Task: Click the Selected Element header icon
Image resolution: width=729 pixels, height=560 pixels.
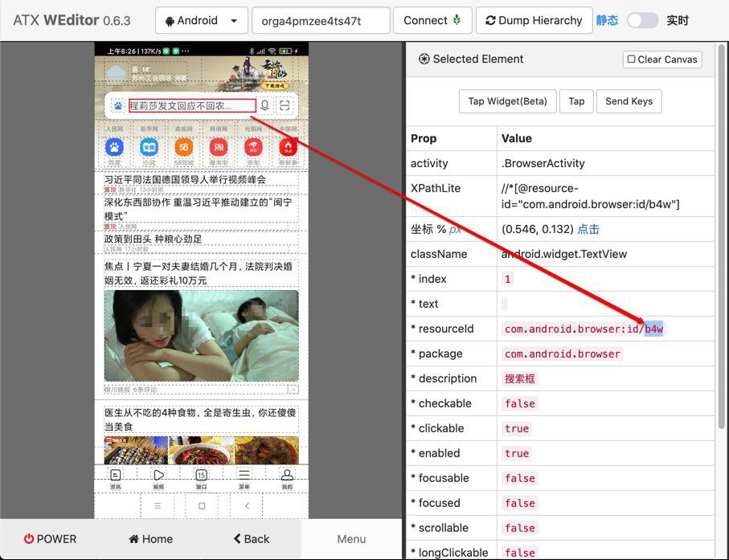Action: 424,59
